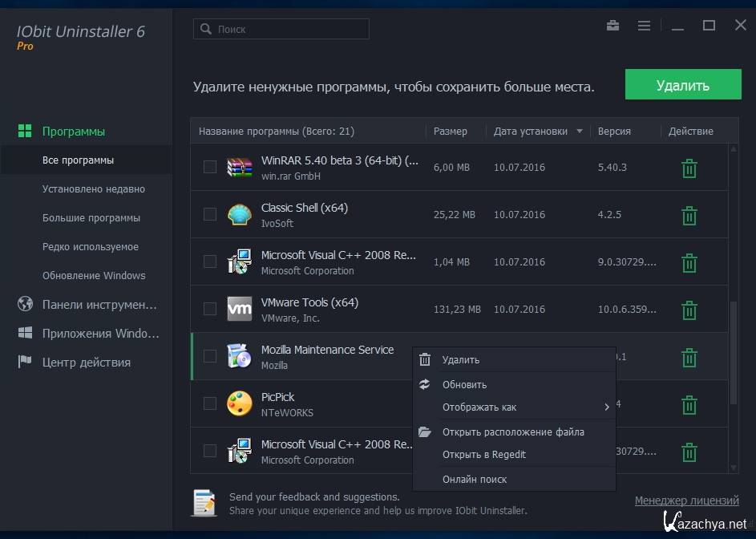Click the 'Поиск' search field

[281, 29]
